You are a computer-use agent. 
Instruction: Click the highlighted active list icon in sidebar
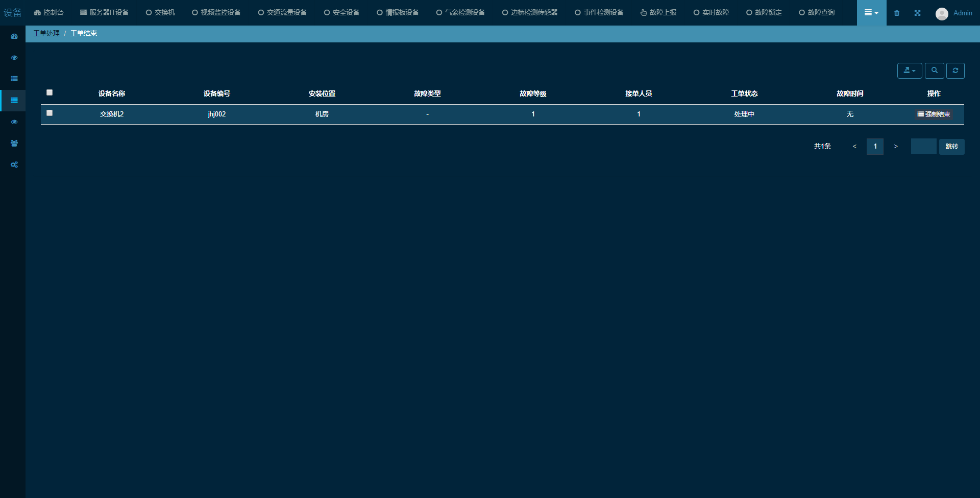pos(14,100)
